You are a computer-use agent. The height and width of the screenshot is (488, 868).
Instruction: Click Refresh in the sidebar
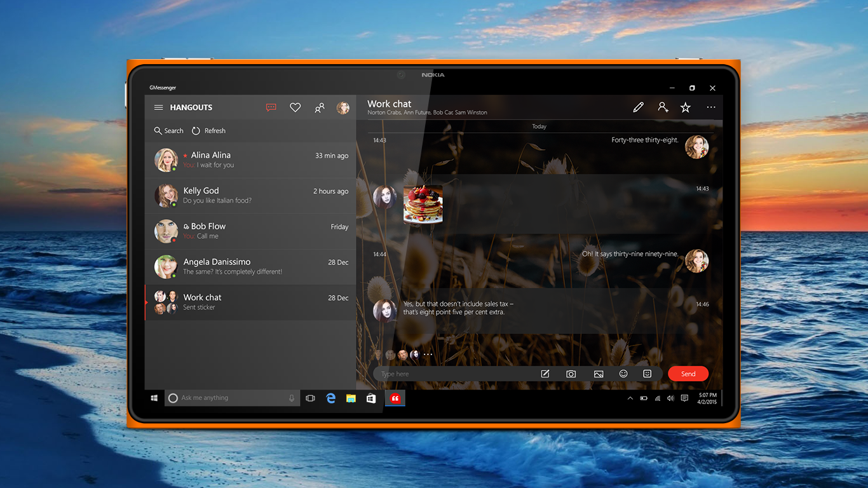(209, 130)
